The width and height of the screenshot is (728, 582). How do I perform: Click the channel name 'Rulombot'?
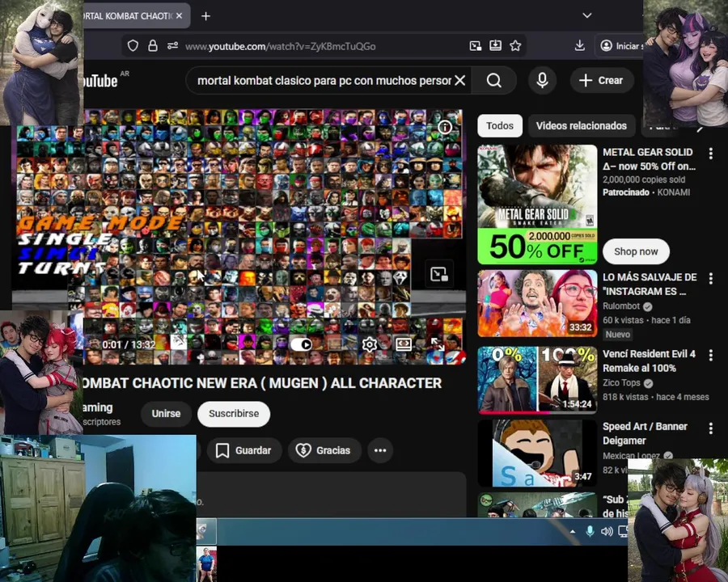(x=621, y=306)
